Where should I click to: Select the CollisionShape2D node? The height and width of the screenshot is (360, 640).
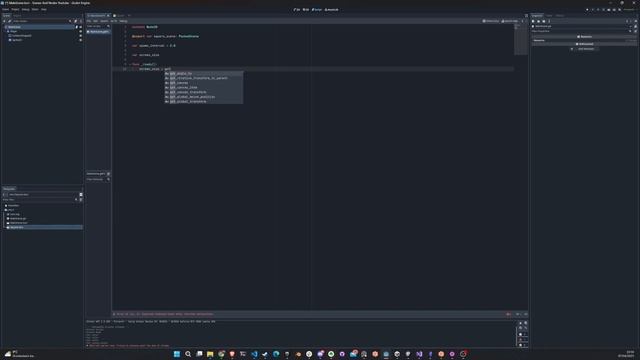point(21,36)
